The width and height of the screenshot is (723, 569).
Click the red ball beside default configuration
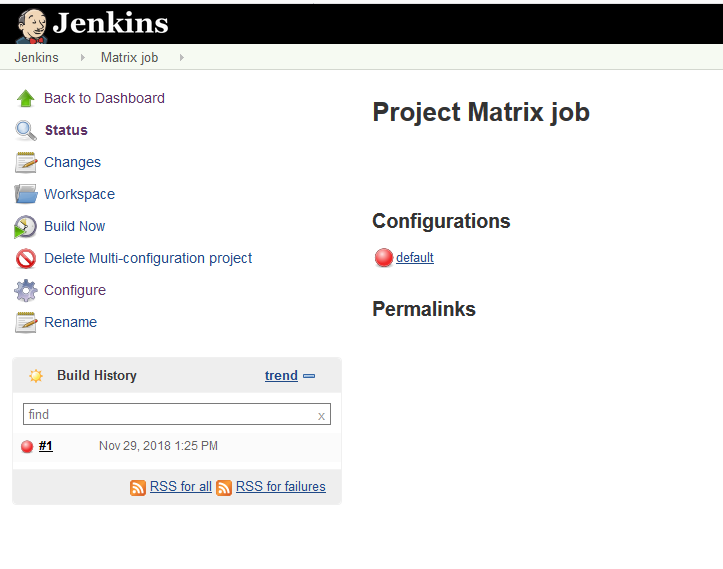384,258
